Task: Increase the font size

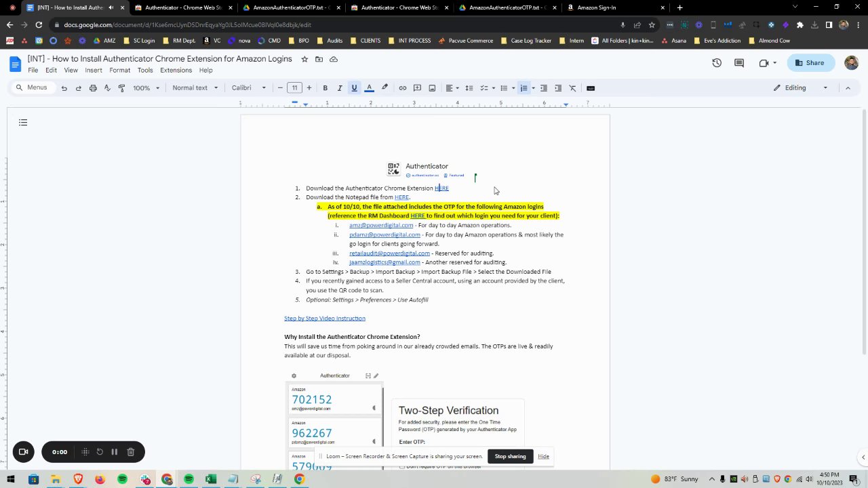Action: pyautogui.click(x=309, y=88)
